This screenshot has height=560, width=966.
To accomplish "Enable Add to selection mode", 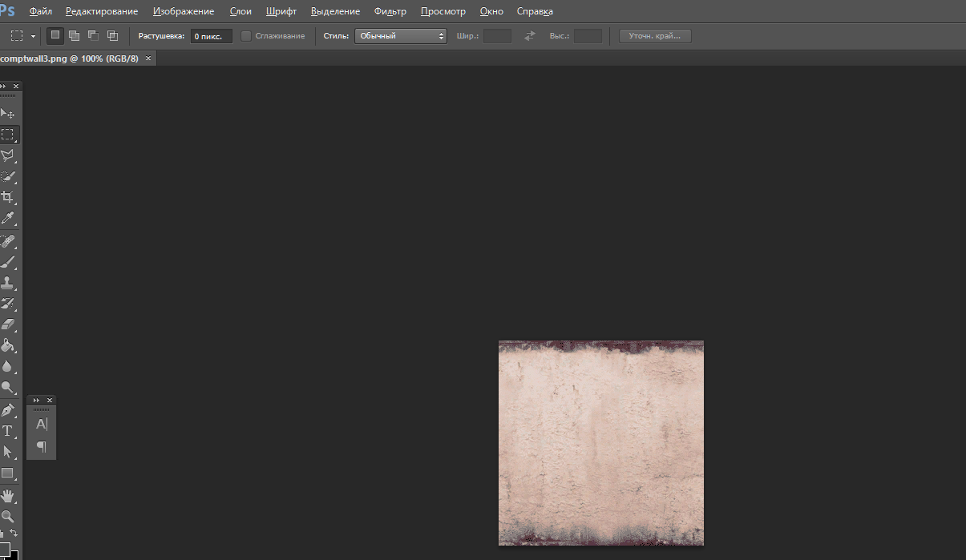I will point(74,36).
